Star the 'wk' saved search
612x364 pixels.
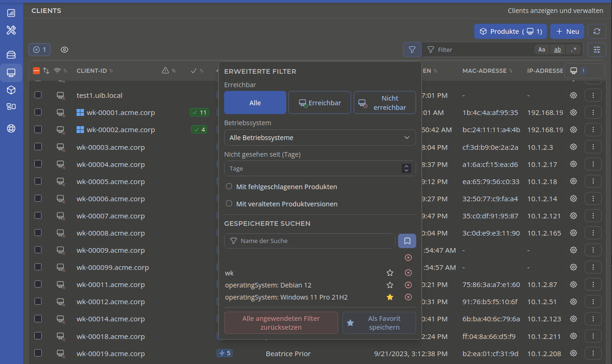(390, 273)
